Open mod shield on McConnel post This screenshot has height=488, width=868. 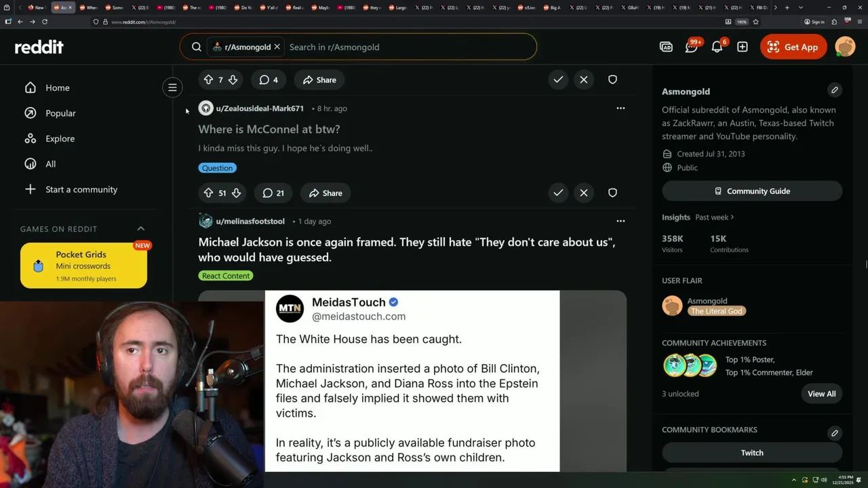[612, 193]
